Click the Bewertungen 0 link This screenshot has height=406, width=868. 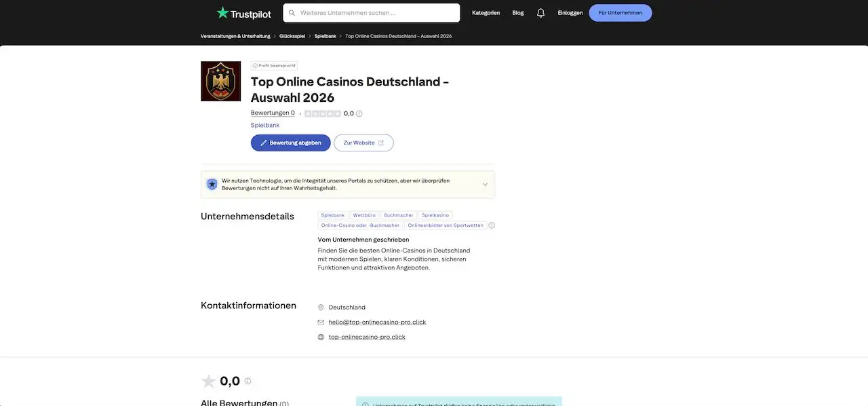(273, 113)
